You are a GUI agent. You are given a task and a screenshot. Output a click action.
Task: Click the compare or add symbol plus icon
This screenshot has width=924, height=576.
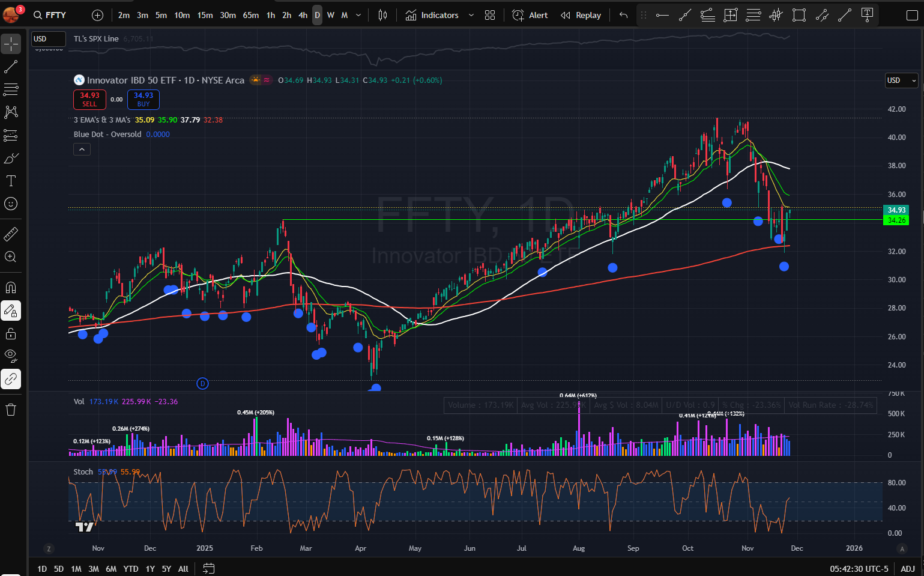97,15
